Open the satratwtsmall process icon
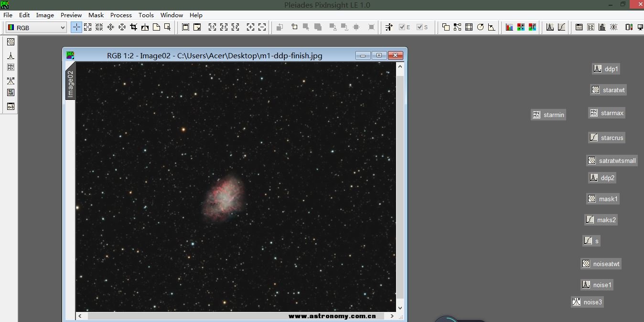 point(612,161)
